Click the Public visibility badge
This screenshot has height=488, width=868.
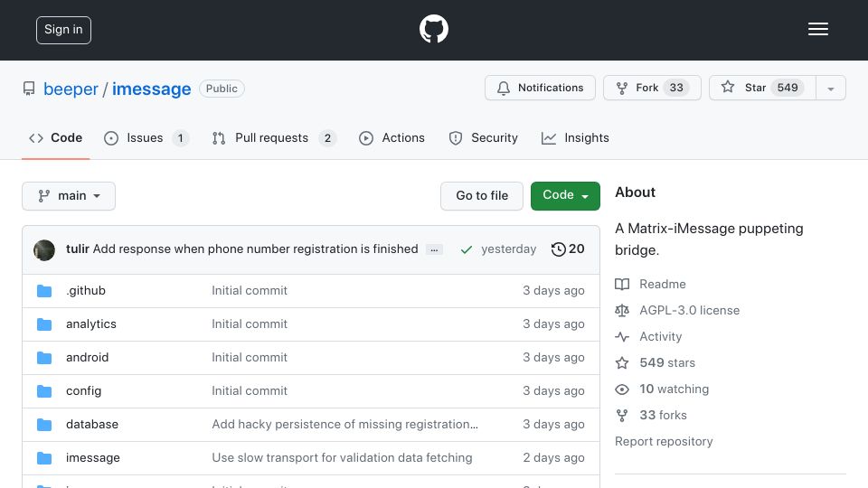(x=222, y=89)
